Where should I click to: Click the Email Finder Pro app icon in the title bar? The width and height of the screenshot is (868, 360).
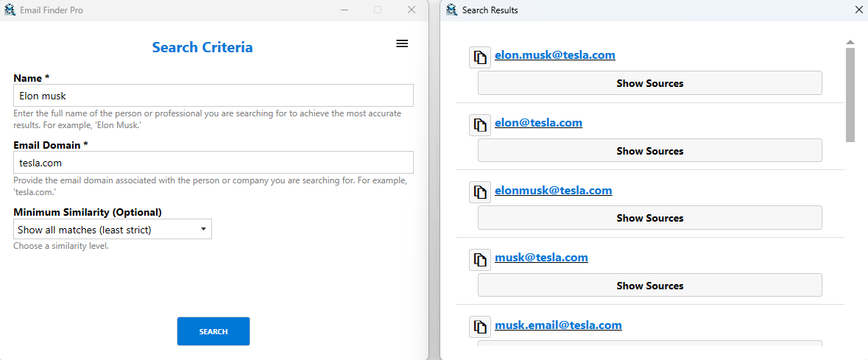10,10
